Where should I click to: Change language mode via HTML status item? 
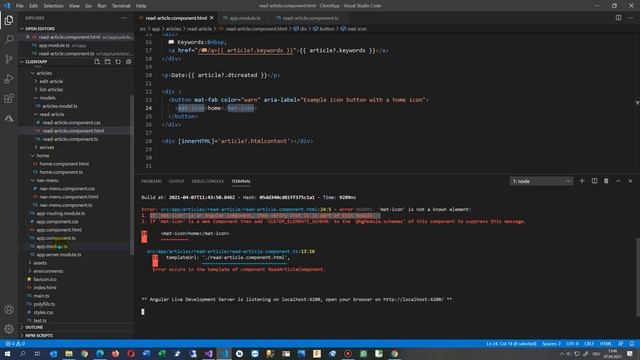pyautogui.click(x=606, y=344)
